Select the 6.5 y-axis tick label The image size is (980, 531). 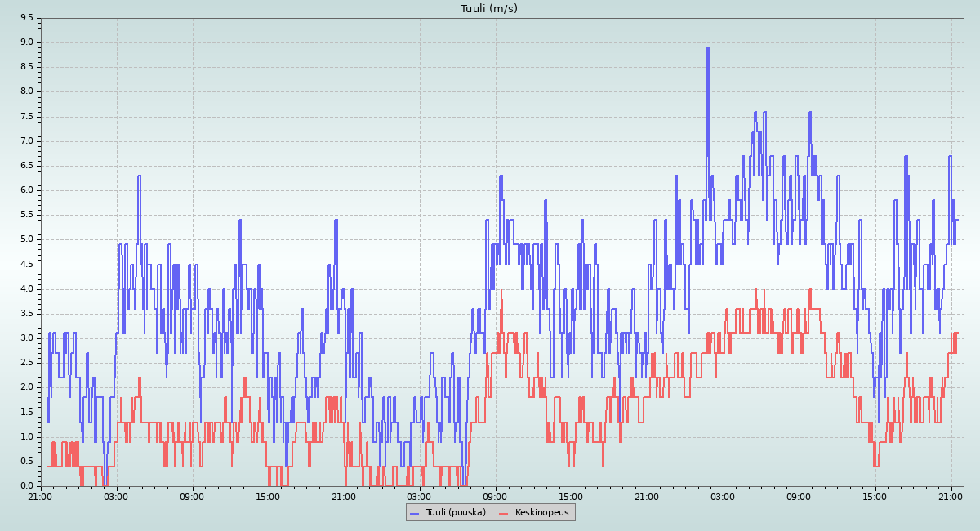click(x=26, y=166)
